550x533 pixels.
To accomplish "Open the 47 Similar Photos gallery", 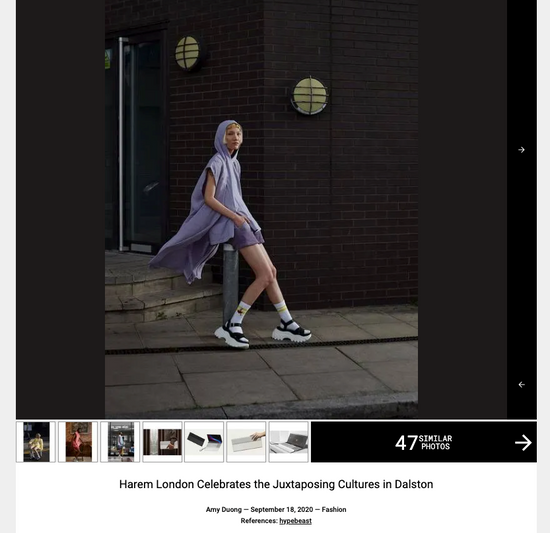I will pos(424,442).
